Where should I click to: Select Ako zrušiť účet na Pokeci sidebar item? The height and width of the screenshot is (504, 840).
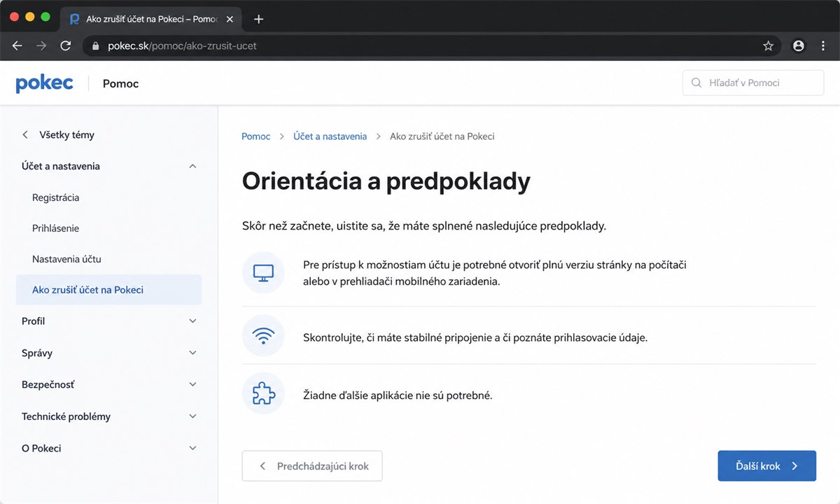tap(108, 290)
